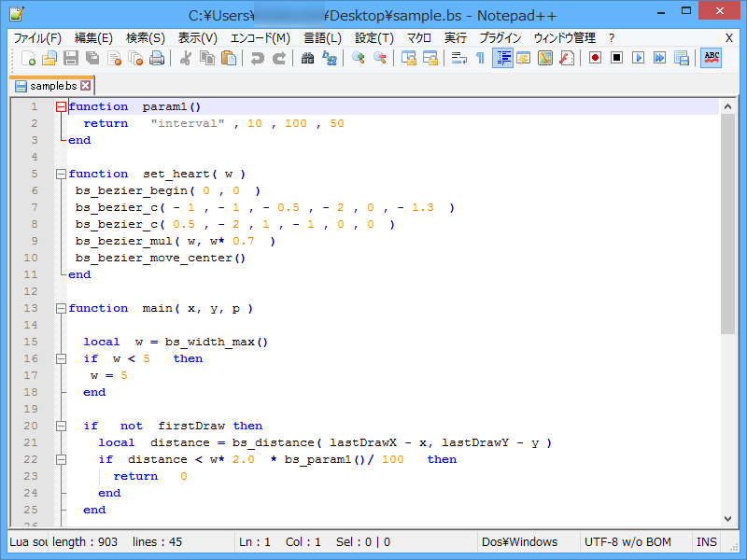Open the Replace dialog icon
This screenshot has height=560, width=747.
tap(329, 57)
